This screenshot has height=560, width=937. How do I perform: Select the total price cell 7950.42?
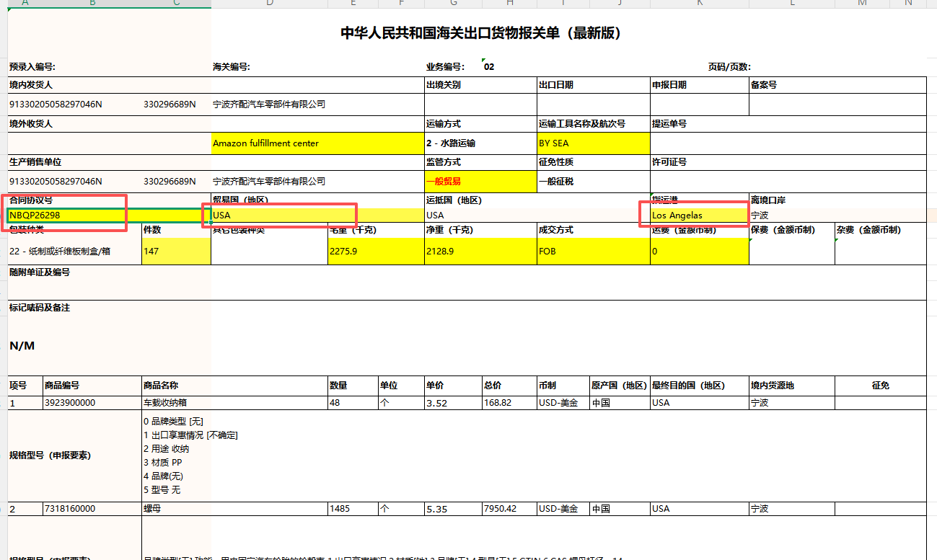(501, 509)
